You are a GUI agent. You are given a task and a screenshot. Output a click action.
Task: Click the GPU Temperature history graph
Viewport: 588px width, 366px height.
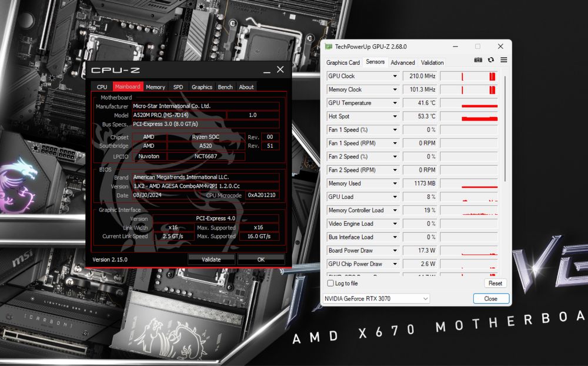(469, 103)
